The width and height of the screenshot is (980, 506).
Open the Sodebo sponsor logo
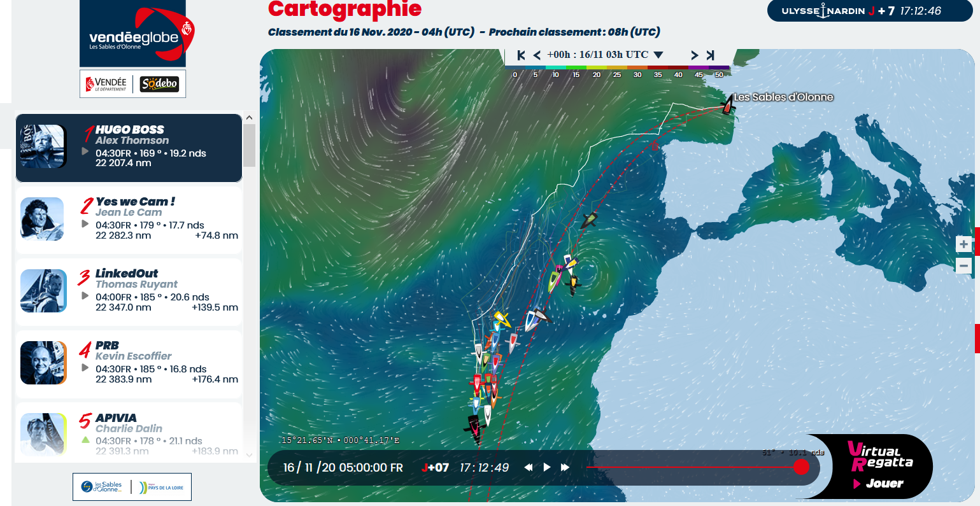159,84
